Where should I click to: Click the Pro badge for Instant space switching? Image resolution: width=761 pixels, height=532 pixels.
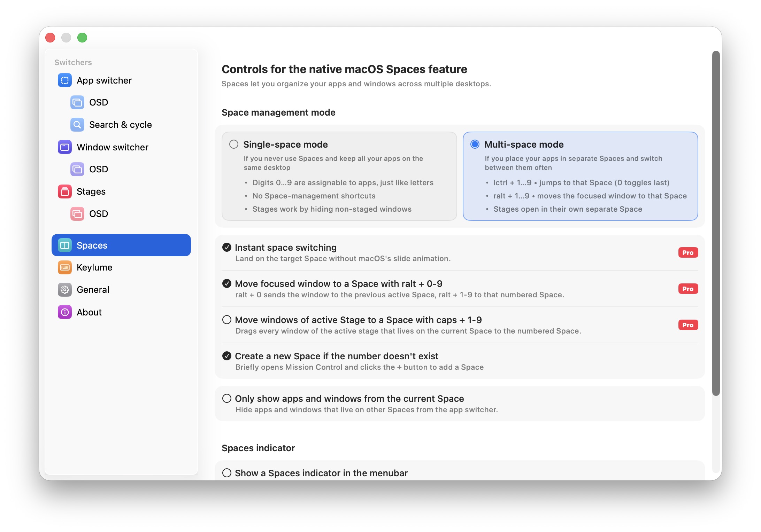(688, 253)
